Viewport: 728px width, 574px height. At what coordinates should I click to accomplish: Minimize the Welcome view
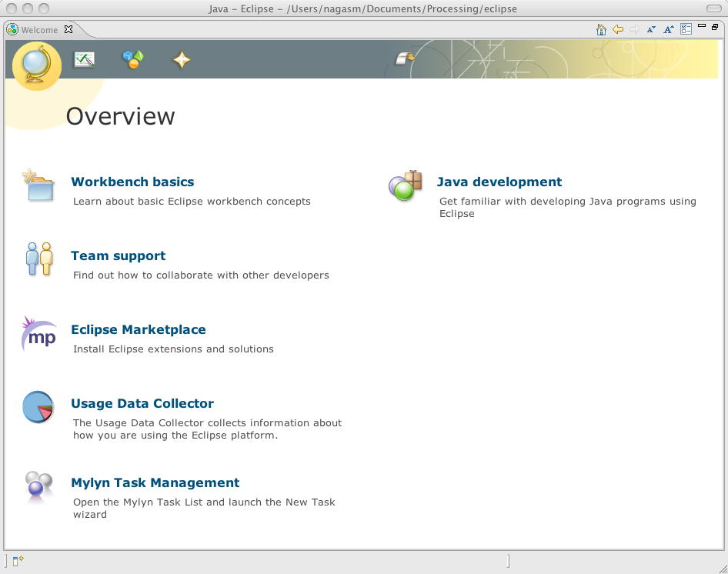click(702, 26)
